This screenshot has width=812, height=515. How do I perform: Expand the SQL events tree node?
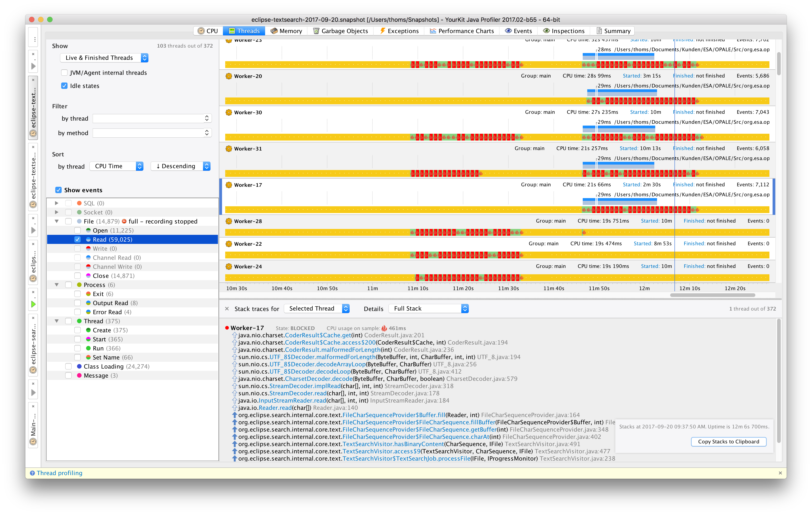coord(57,203)
